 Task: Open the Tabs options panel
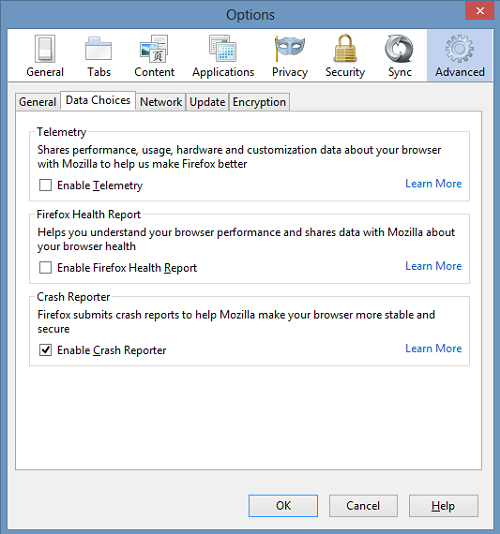(x=99, y=56)
